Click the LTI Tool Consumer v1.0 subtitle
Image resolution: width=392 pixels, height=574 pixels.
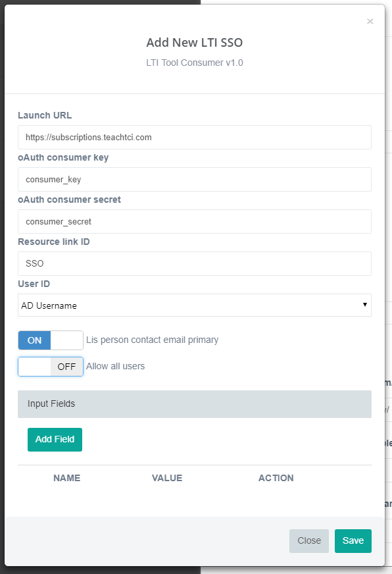[x=194, y=62]
